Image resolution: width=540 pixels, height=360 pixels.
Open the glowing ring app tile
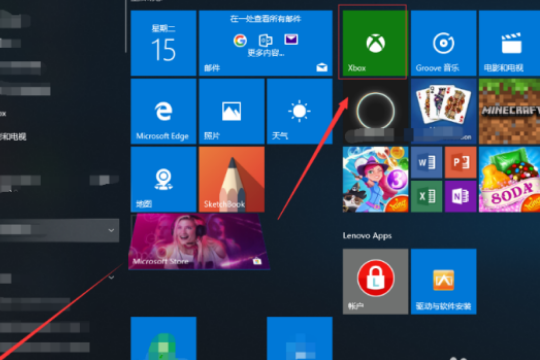tap(375, 111)
